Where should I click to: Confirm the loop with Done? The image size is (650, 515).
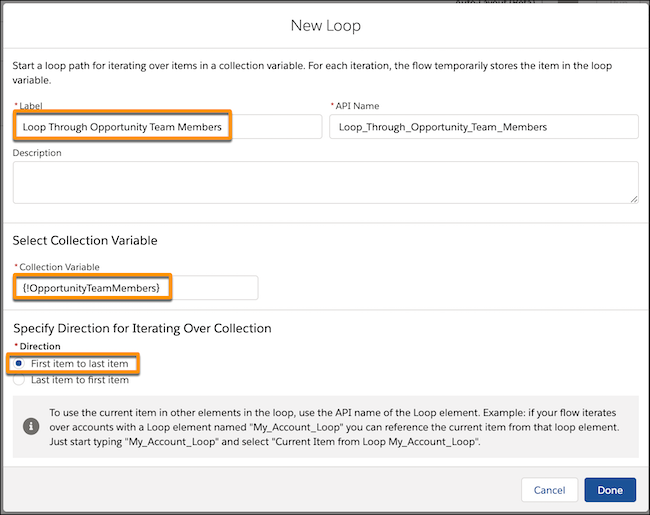[x=610, y=490]
